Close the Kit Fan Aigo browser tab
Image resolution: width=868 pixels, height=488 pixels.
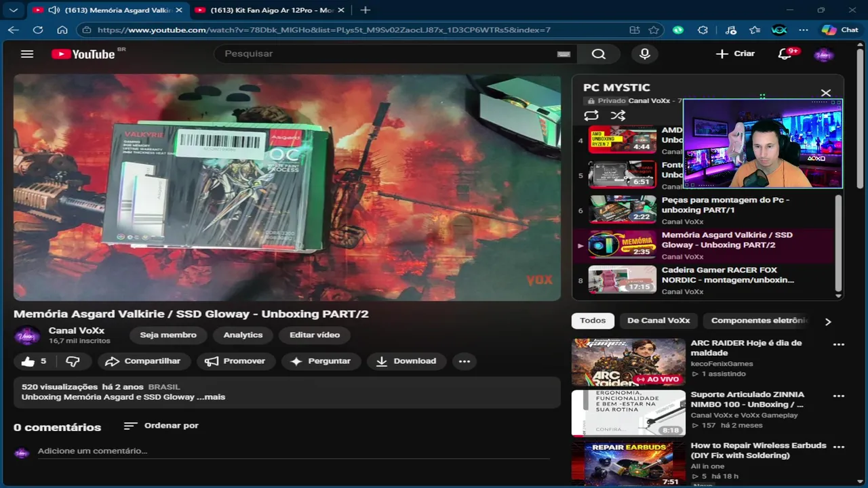click(340, 10)
